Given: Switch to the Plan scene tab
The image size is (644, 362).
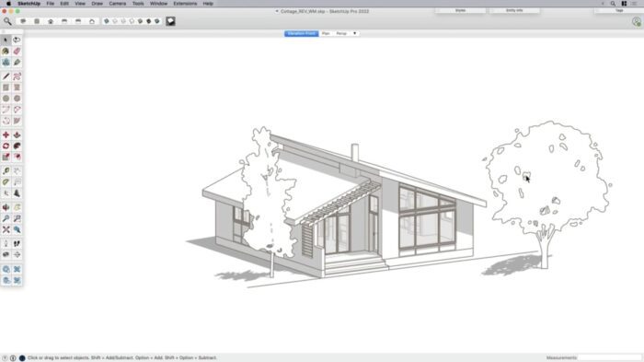Looking at the screenshot, I should click(x=326, y=33).
